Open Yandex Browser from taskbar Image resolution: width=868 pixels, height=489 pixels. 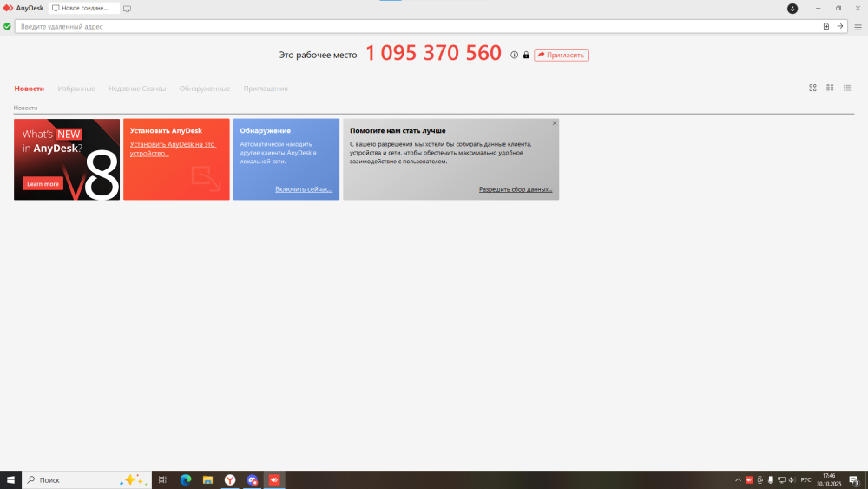230,480
